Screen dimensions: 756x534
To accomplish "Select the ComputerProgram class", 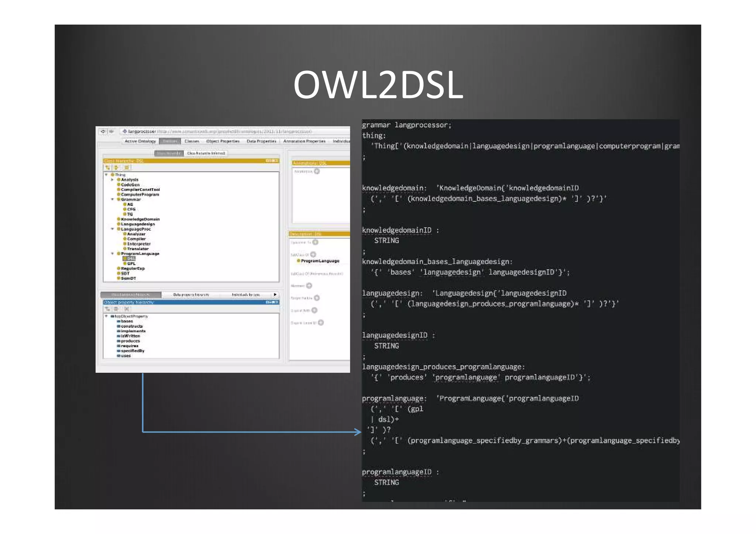I will point(138,194).
